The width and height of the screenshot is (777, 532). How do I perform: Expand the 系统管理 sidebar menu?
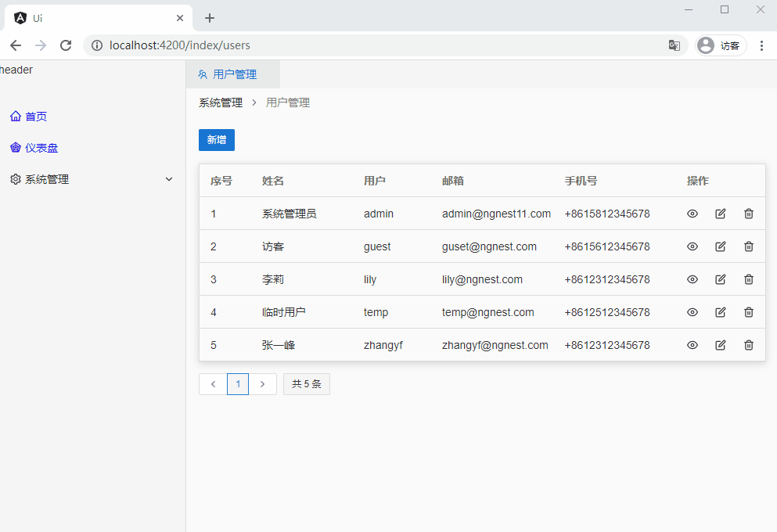(x=92, y=179)
